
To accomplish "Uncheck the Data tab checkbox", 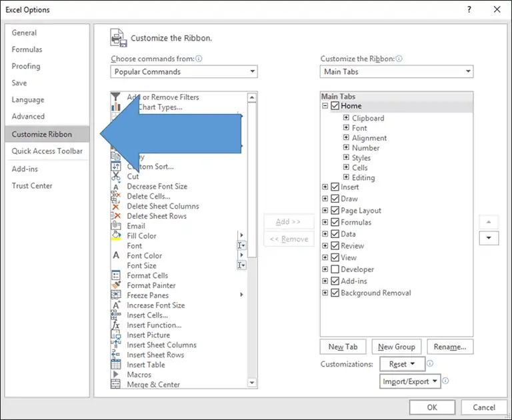I will pos(335,234).
